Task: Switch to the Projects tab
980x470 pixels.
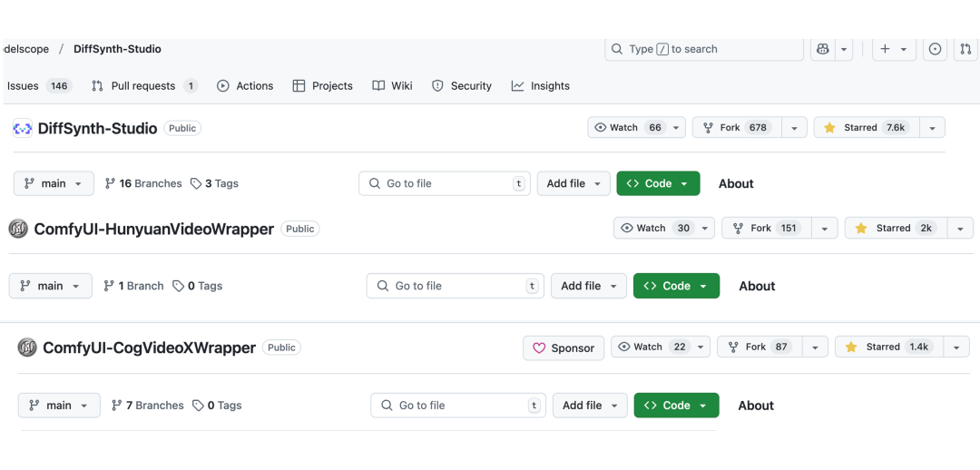Action: [322, 86]
